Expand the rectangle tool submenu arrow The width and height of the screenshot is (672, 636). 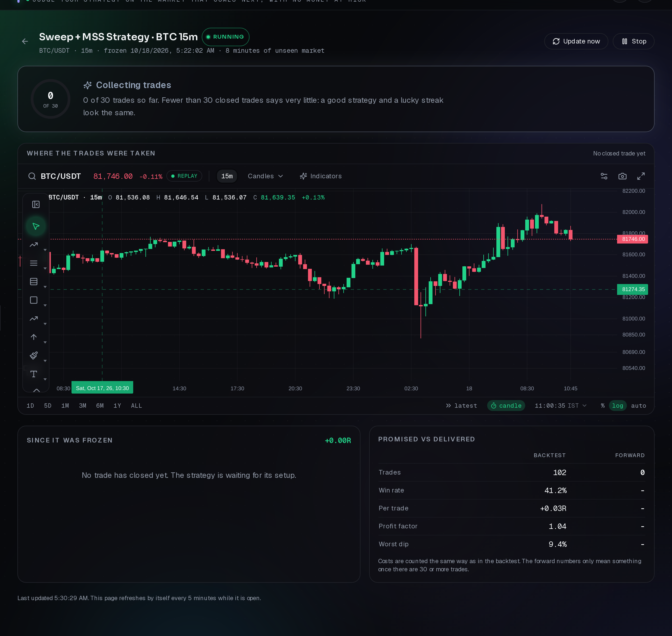tap(45, 305)
